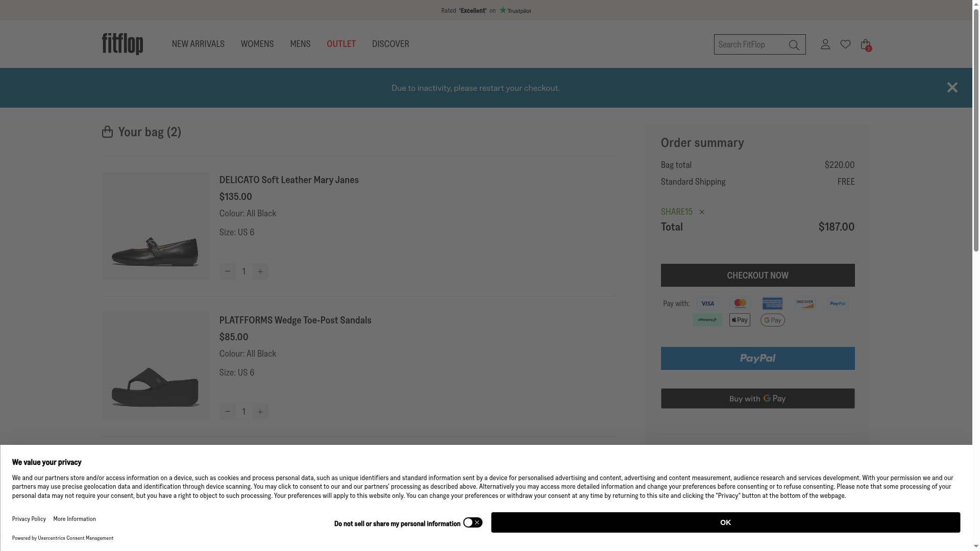Click the Apple Pay payment icon
The image size is (980, 551).
pos(740,320)
